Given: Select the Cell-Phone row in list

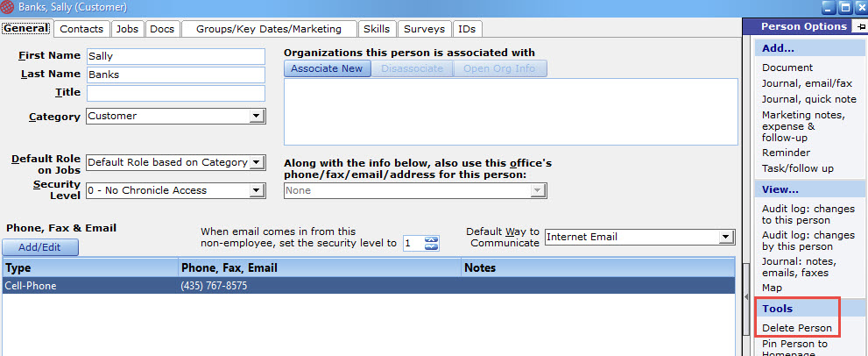Looking at the screenshot, I should pyautogui.click(x=369, y=286).
